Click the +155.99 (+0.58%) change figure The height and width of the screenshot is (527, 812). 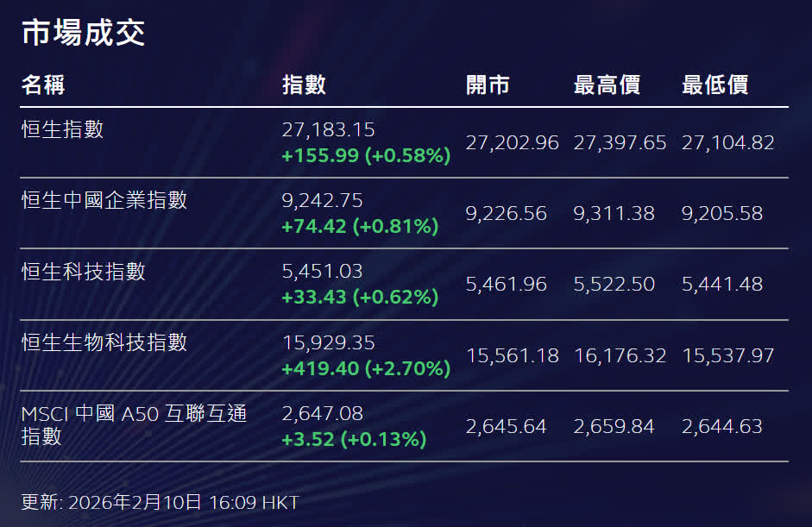pos(366,156)
